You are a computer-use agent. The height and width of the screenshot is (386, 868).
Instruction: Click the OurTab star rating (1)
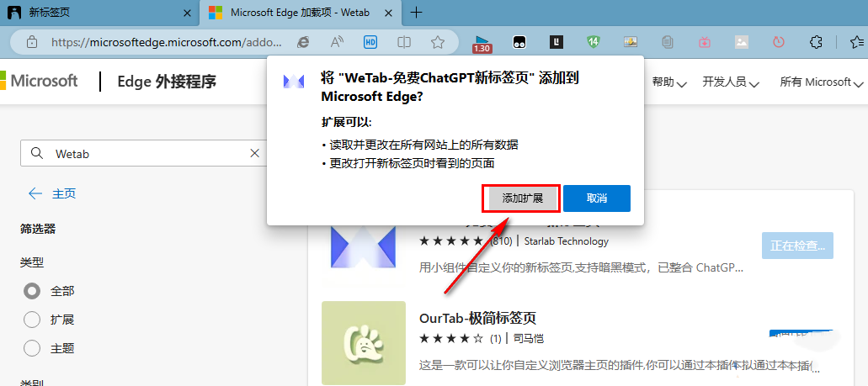[x=460, y=338]
